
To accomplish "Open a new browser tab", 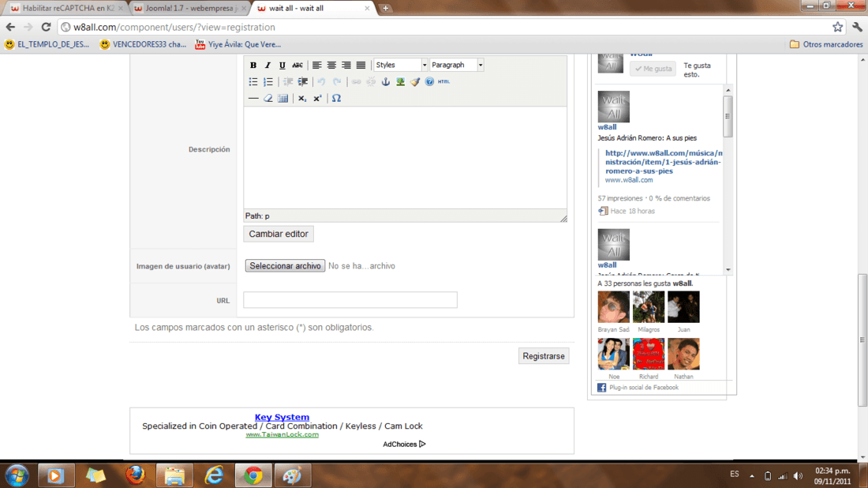I will point(385,9).
